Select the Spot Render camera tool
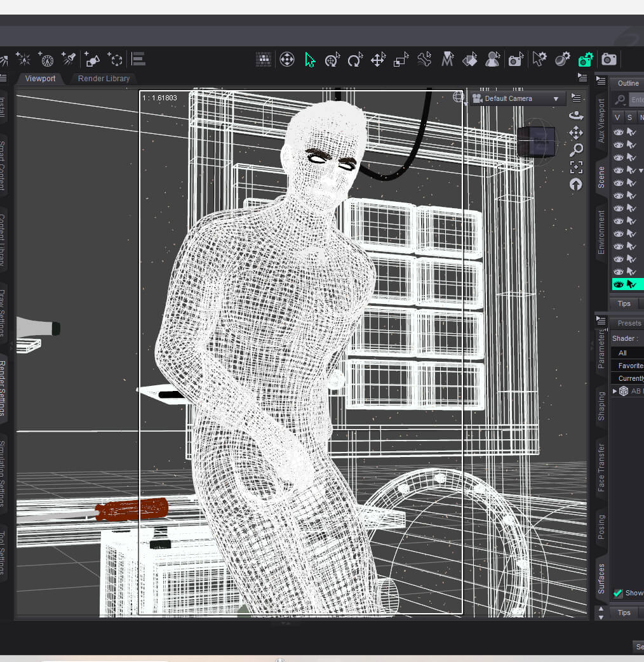644x662 pixels. tap(516, 60)
